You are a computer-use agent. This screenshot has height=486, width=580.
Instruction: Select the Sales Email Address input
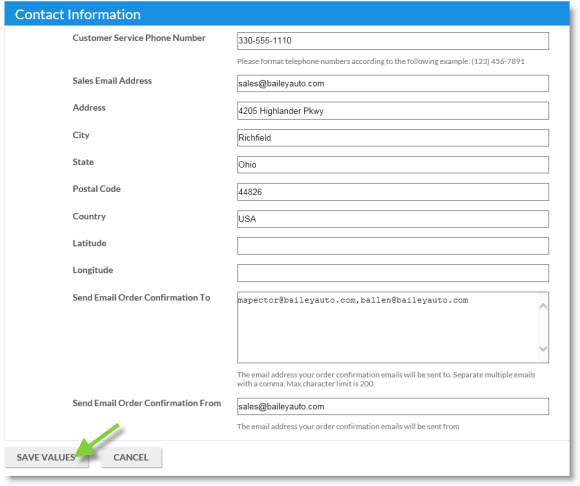[x=392, y=84]
